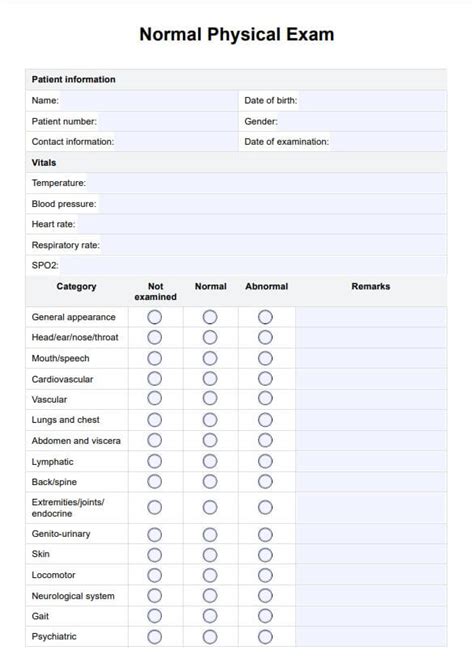
Task: Mark Lymphatic as Not examined
Action: pos(154,461)
